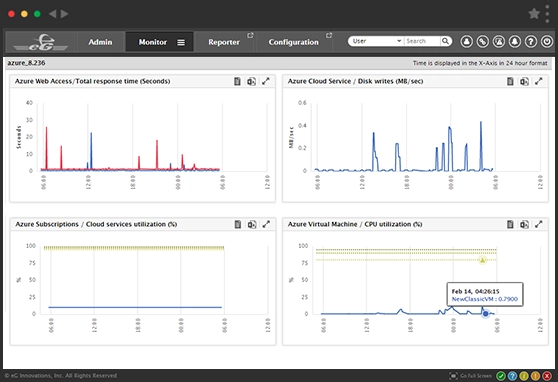Viewport: 558px width, 382px height.
Task: Click the blue question unknown status icon
Action: click(512, 376)
